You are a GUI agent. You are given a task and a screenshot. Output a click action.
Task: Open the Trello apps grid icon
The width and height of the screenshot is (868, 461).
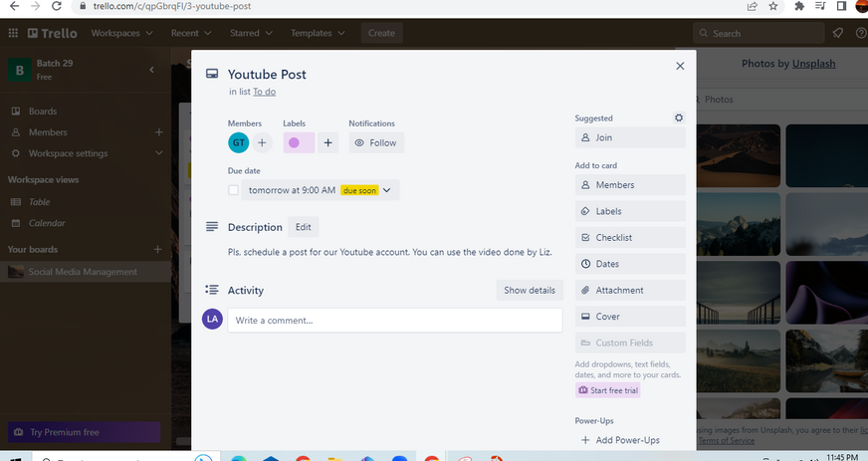pos(13,33)
